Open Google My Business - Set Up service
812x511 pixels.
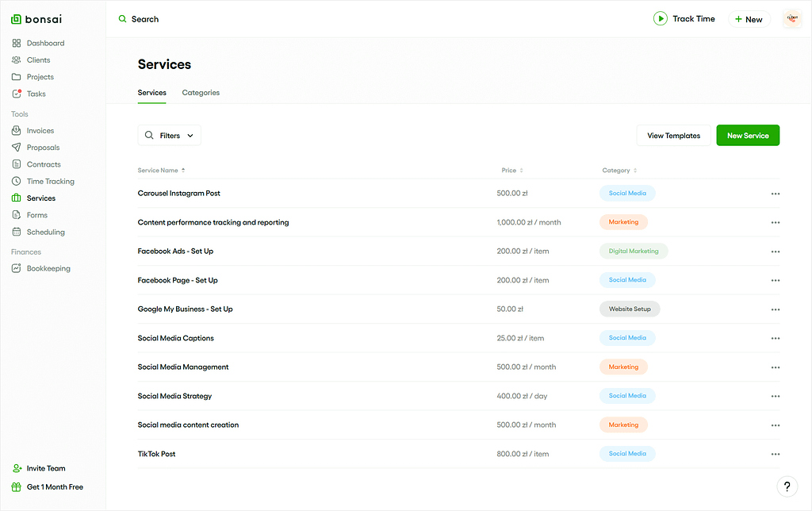186,309
